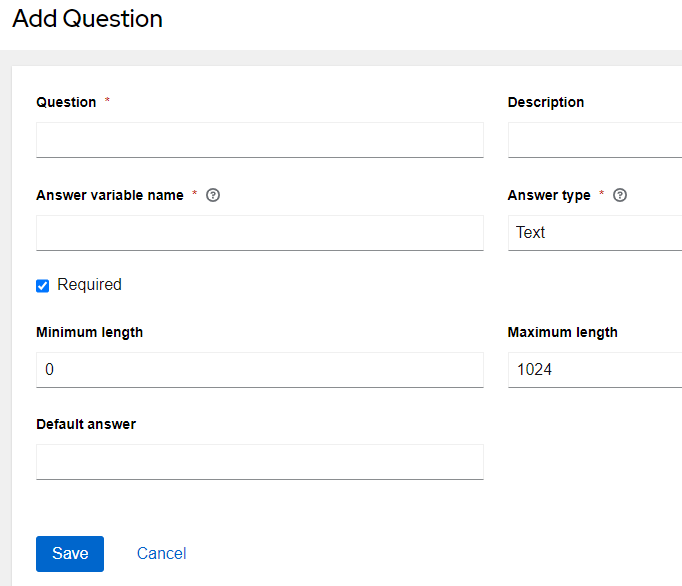Open help icon beside Answer variable name

click(x=213, y=195)
